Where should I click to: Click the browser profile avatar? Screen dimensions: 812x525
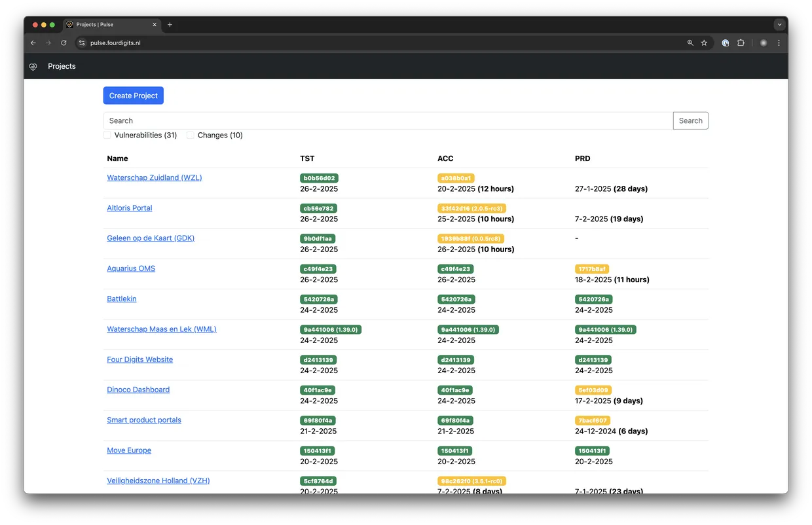763,43
